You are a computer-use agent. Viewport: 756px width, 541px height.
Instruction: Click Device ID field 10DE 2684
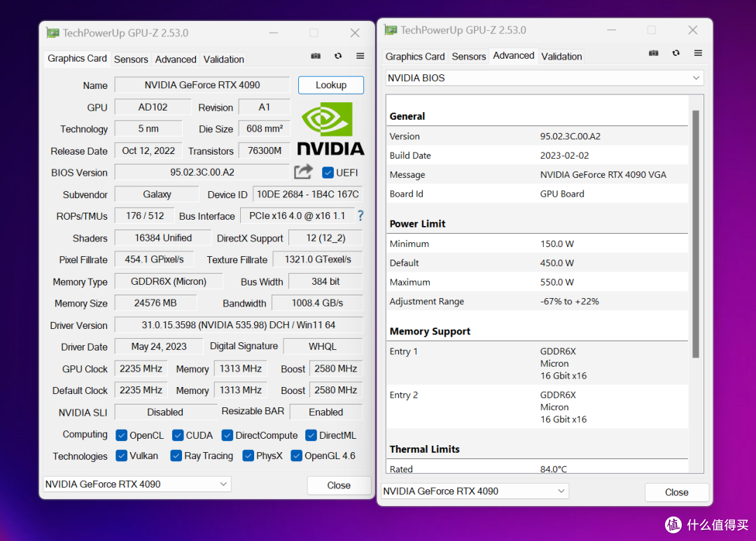tap(307, 195)
